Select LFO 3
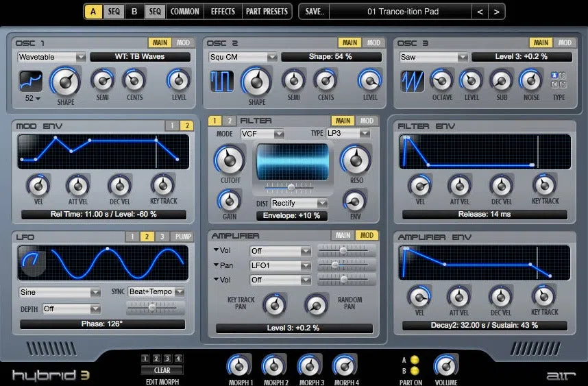This screenshot has width=588, height=386. [162, 237]
